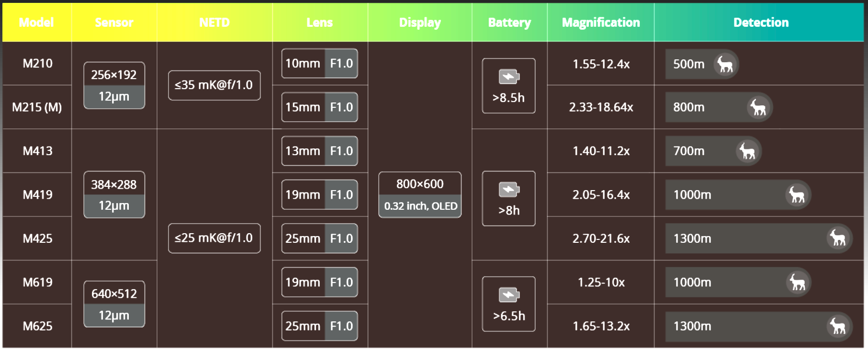The height and width of the screenshot is (352, 868).
Task: Click the deer icon in M419's 1000m bar
Action: (797, 195)
